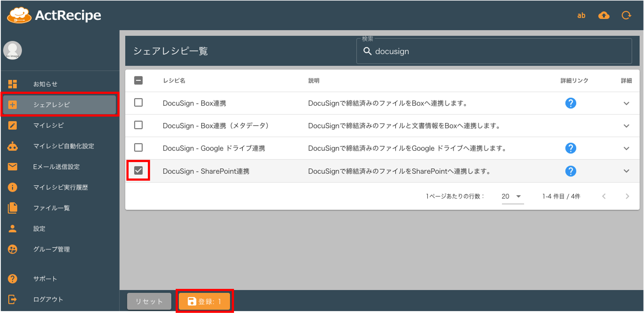Click the リセット button
Screen dimensions: 644x313
coord(149,301)
